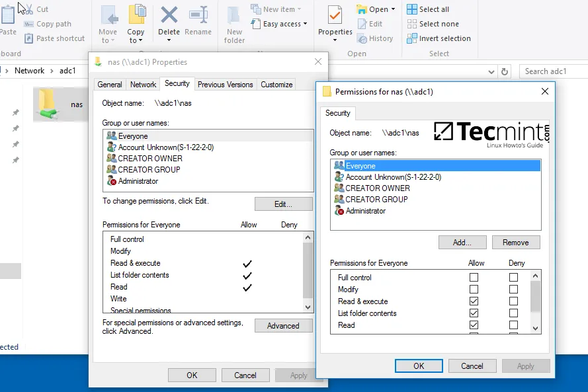Uncheck the Allow box for Read & execute

pos(474,301)
